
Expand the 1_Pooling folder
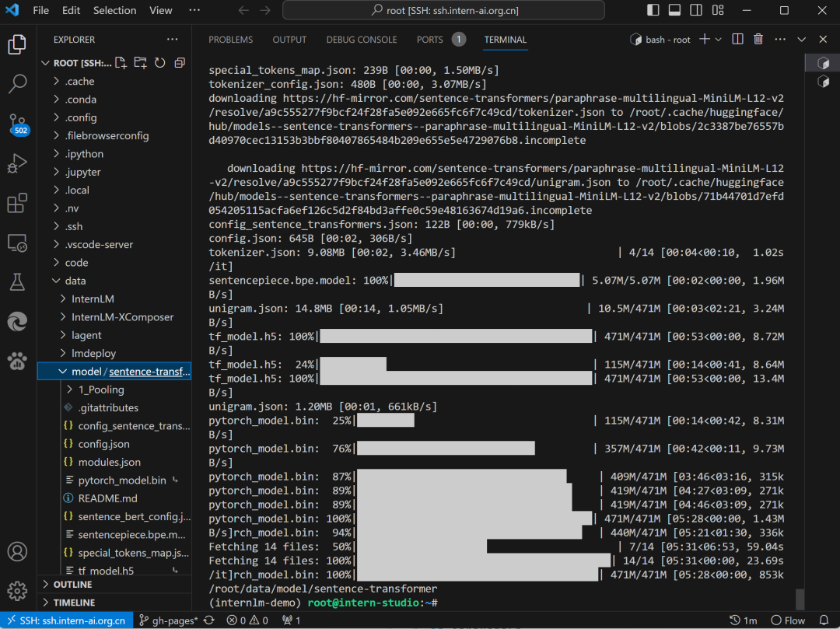pyautogui.click(x=114, y=390)
